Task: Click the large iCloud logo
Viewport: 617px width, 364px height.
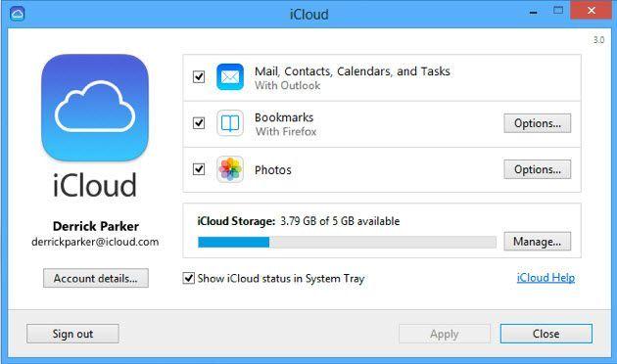Action: 95,108
